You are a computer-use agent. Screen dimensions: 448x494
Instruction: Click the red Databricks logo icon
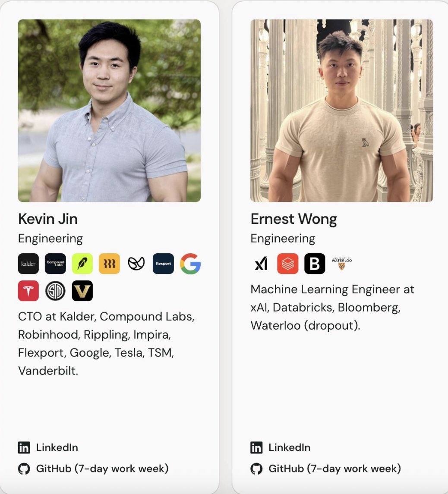(287, 264)
